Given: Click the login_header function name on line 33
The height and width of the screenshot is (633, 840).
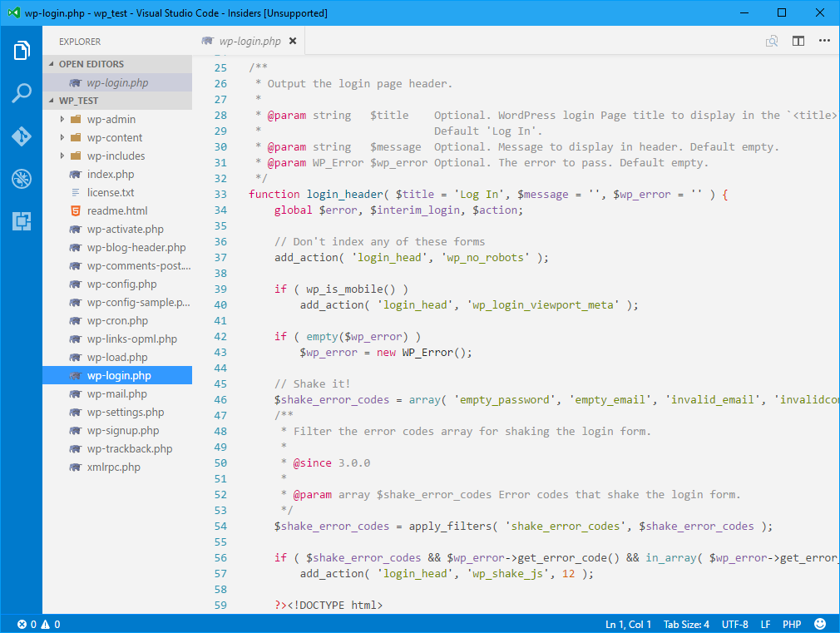Looking at the screenshot, I should click(x=344, y=195).
